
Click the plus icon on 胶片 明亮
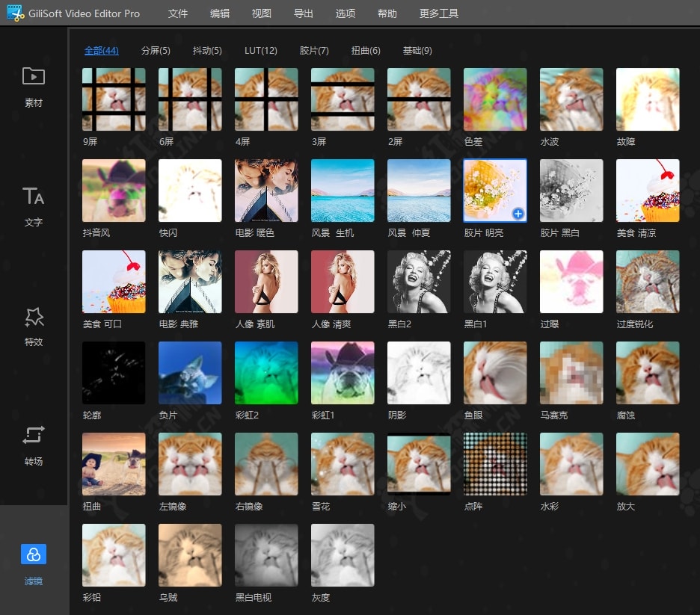coord(518,214)
